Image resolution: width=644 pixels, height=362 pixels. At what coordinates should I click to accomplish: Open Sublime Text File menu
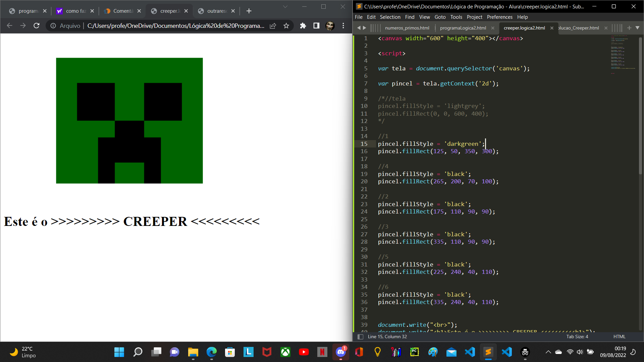[359, 17]
